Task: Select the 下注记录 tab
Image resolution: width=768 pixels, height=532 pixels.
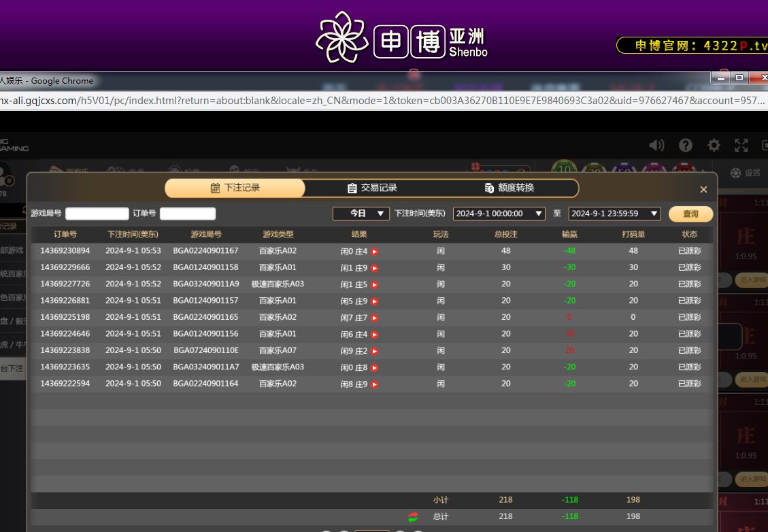Action: (x=235, y=188)
